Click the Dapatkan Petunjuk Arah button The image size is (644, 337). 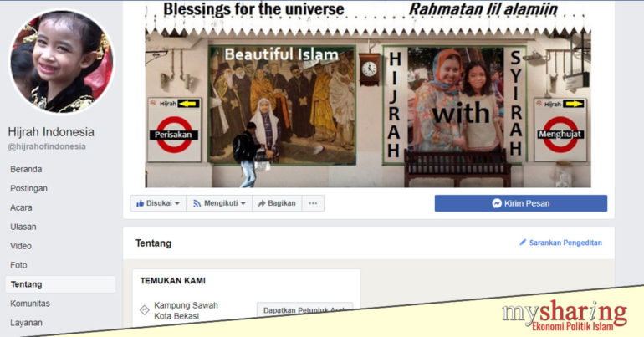click(304, 310)
